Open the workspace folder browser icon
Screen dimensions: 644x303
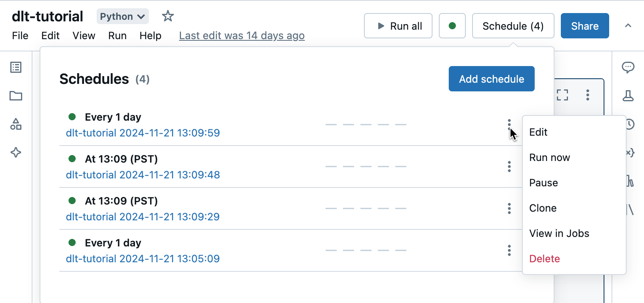pyautogui.click(x=16, y=96)
